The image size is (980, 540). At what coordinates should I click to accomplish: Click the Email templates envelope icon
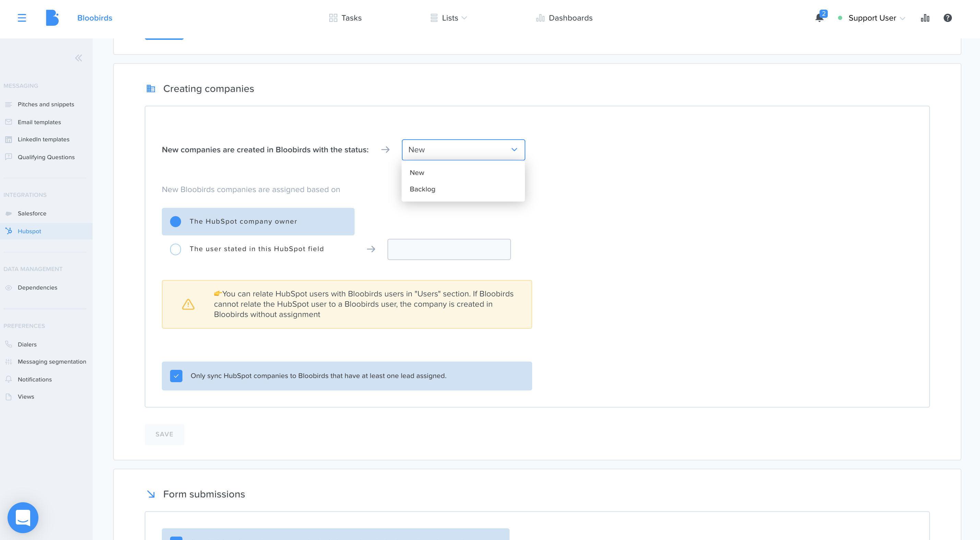(x=8, y=122)
